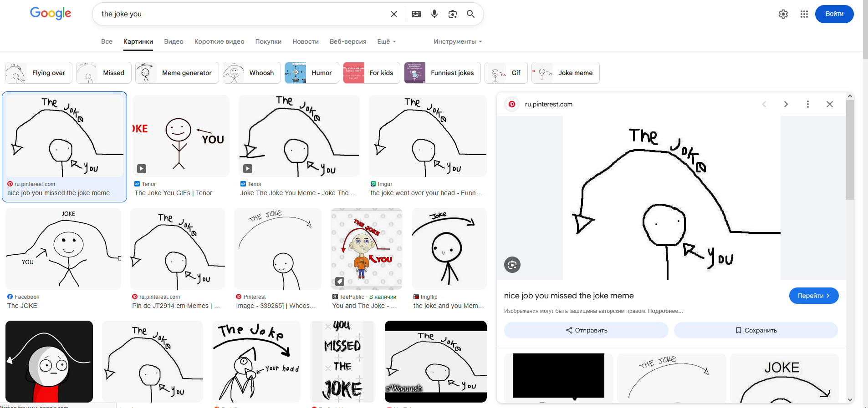Expand the Ещё dropdown menu

[387, 41]
